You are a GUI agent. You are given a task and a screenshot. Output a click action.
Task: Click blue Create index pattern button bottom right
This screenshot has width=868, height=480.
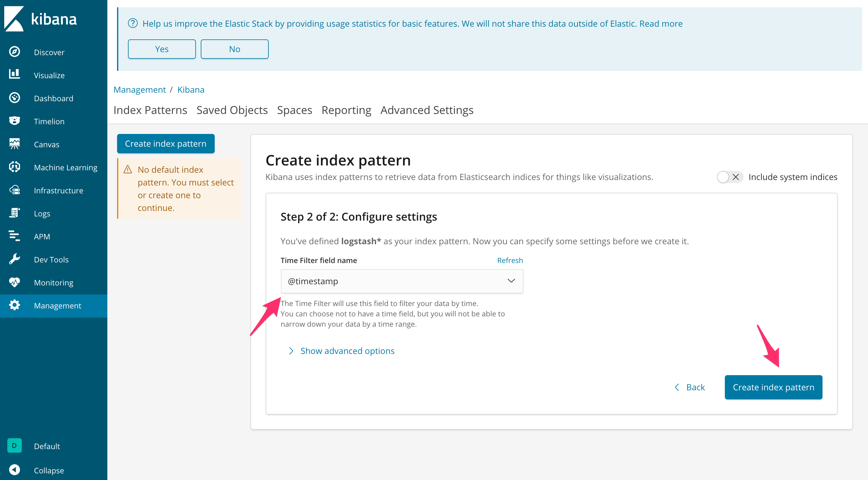pos(773,387)
